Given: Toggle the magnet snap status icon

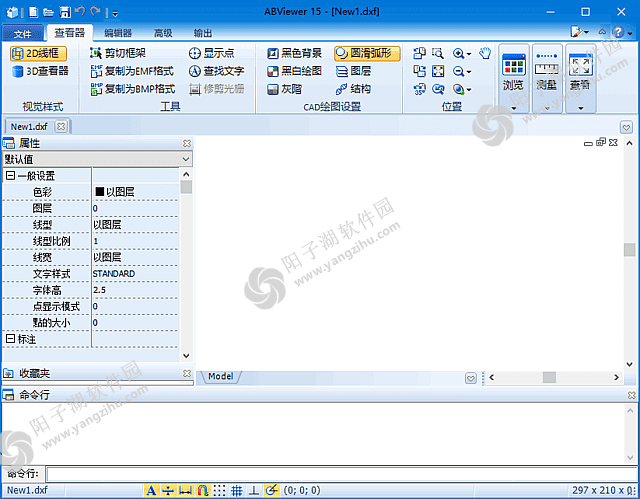Looking at the screenshot, I should click(202, 490).
